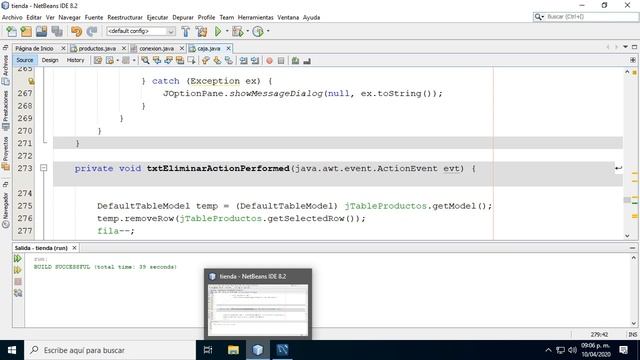Image resolution: width=640 pixels, height=360 pixels.
Task: Switch to Design view
Action: coord(50,60)
